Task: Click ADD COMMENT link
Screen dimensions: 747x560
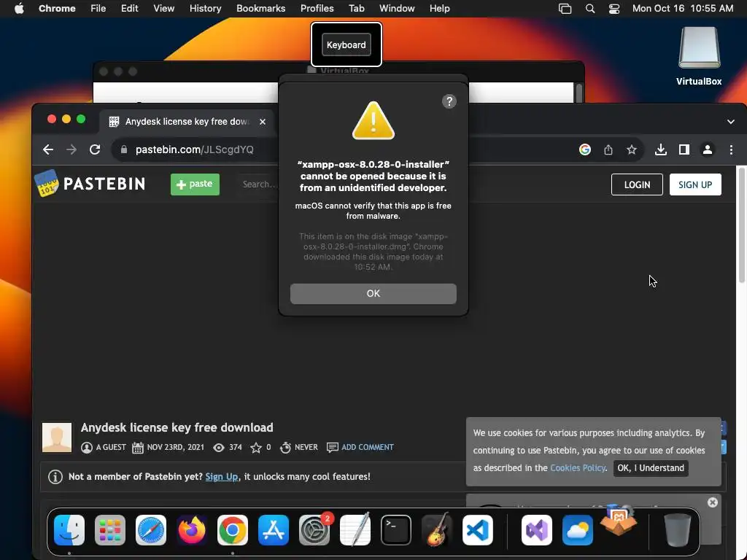Action: [x=368, y=447]
